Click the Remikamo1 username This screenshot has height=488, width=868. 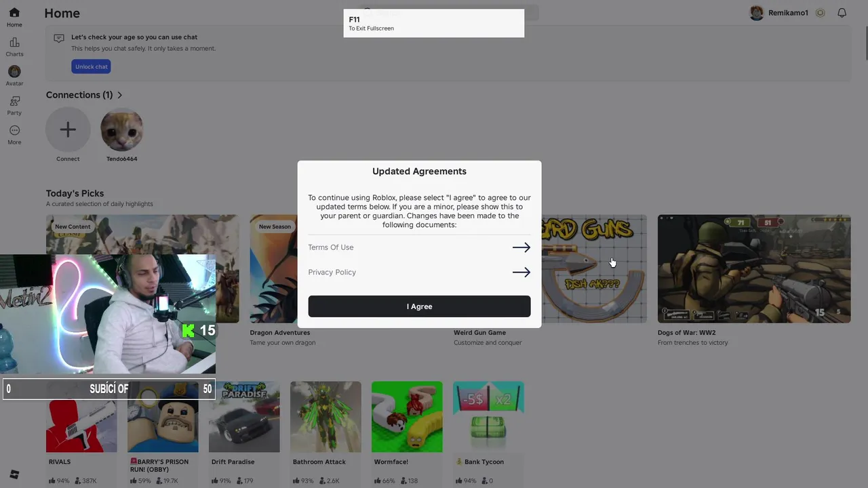[x=788, y=13]
